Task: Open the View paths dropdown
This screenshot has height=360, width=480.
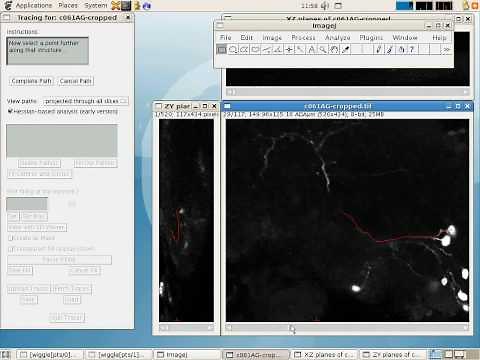Action: tap(85, 101)
